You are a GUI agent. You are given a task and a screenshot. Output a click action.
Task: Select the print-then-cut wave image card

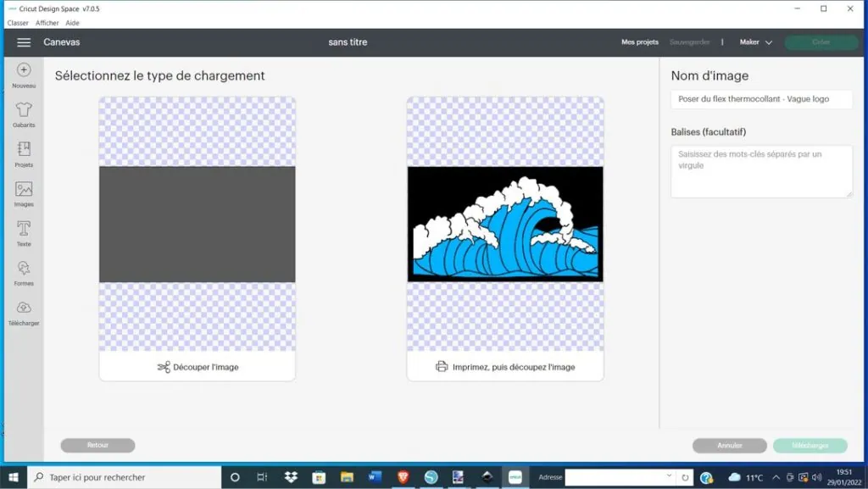click(x=505, y=239)
